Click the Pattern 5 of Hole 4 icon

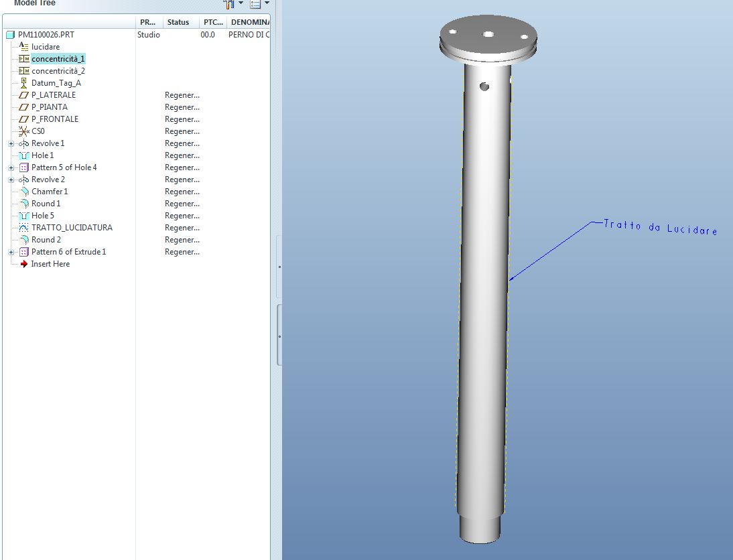tap(24, 167)
